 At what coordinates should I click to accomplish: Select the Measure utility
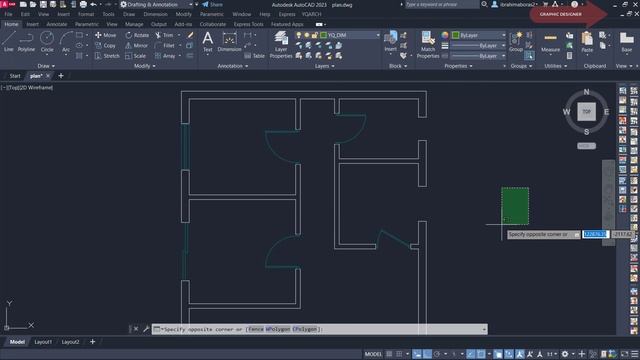point(551,42)
